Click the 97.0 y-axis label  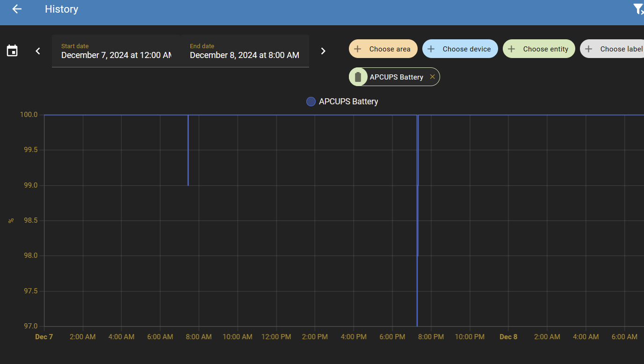click(30, 326)
